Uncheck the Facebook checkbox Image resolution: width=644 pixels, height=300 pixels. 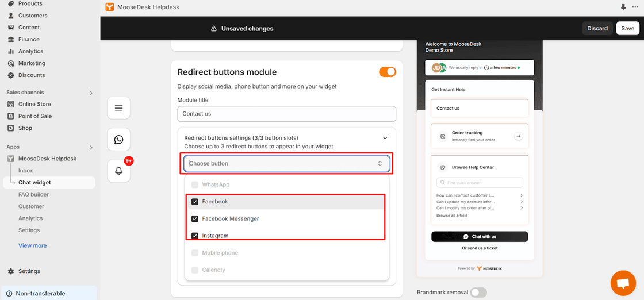point(195,202)
